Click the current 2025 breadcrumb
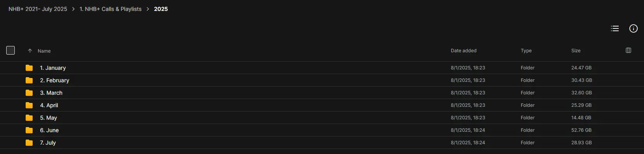 [x=161, y=9]
